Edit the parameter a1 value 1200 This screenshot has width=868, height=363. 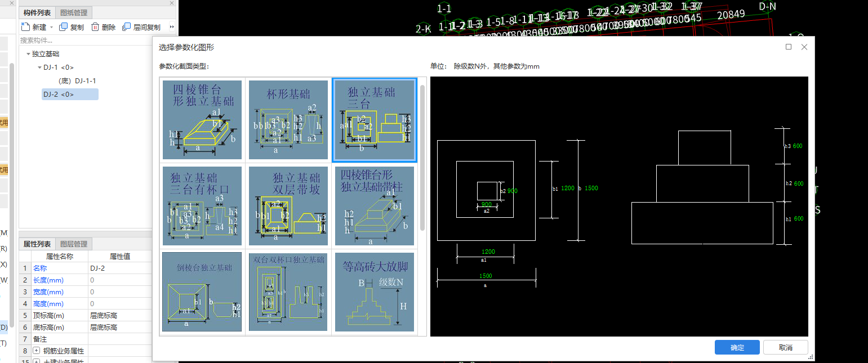coord(488,252)
